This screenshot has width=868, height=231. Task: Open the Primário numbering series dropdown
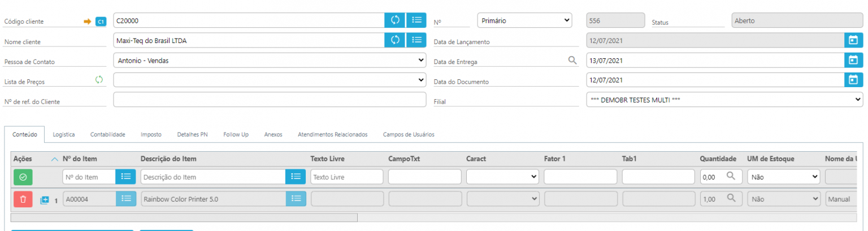(524, 20)
